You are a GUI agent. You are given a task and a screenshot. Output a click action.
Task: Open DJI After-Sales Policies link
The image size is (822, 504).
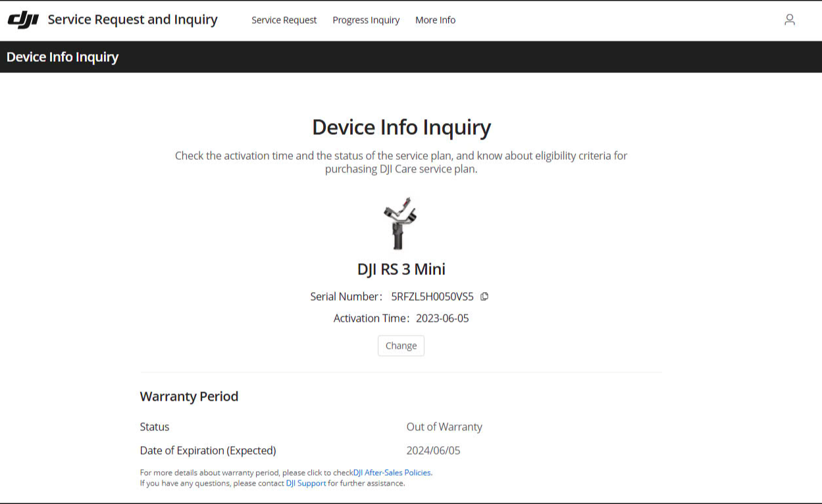(x=392, y=472)
